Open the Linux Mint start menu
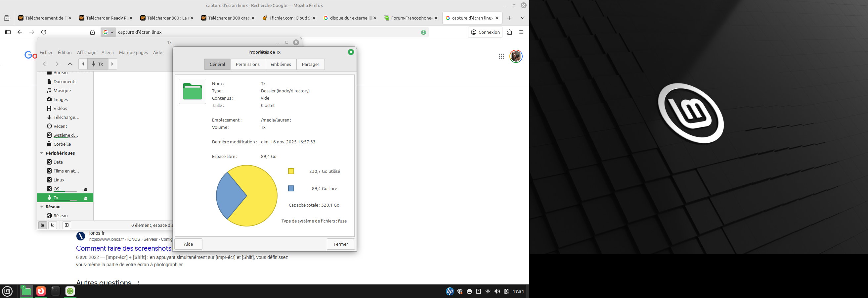The width and height of the screenshot is (868, 298). coord(7,291)
